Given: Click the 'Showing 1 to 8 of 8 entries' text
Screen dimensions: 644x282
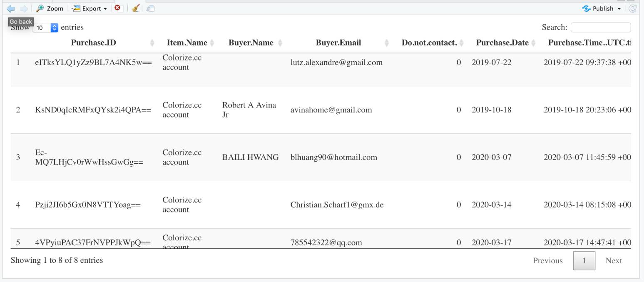Looking at the screenshot, I should click(x=57, y=260).
